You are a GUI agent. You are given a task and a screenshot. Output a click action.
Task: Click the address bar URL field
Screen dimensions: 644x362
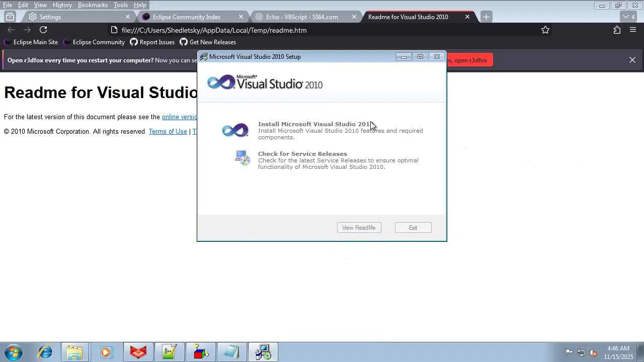click(322, 30)
